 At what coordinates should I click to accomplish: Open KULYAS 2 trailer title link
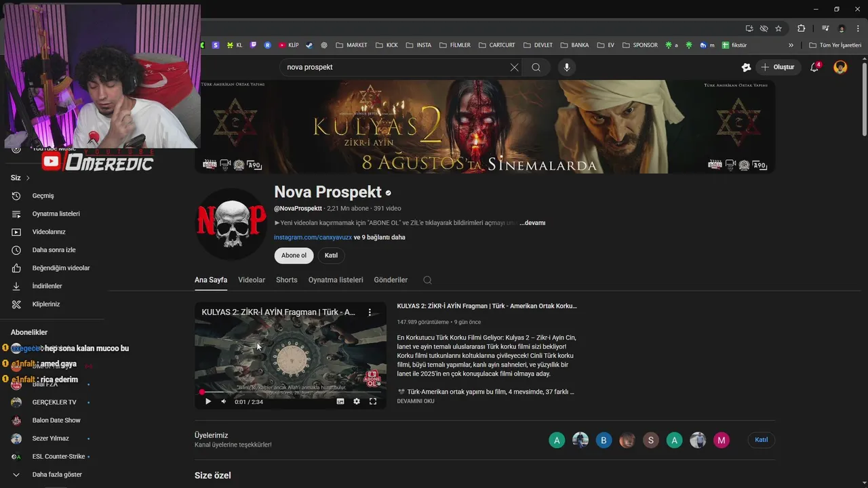tap(487, 306)
